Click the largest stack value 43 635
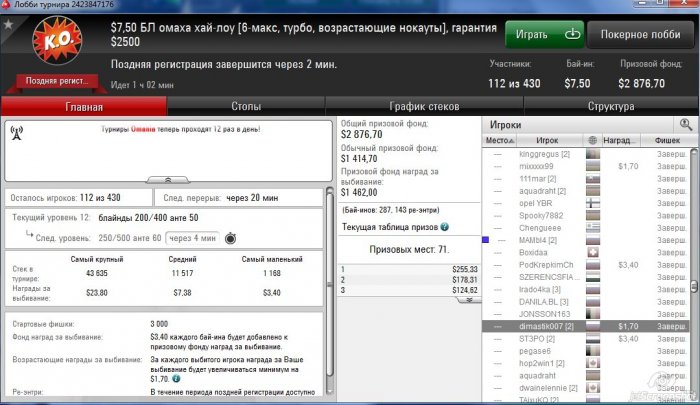The image size is (700, 405). pos(96,273)
